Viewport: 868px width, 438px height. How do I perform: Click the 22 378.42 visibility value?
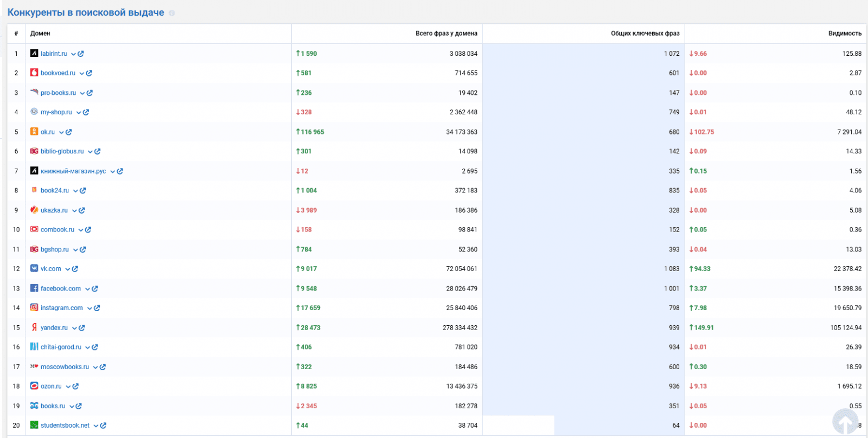(x=847, y=269)
